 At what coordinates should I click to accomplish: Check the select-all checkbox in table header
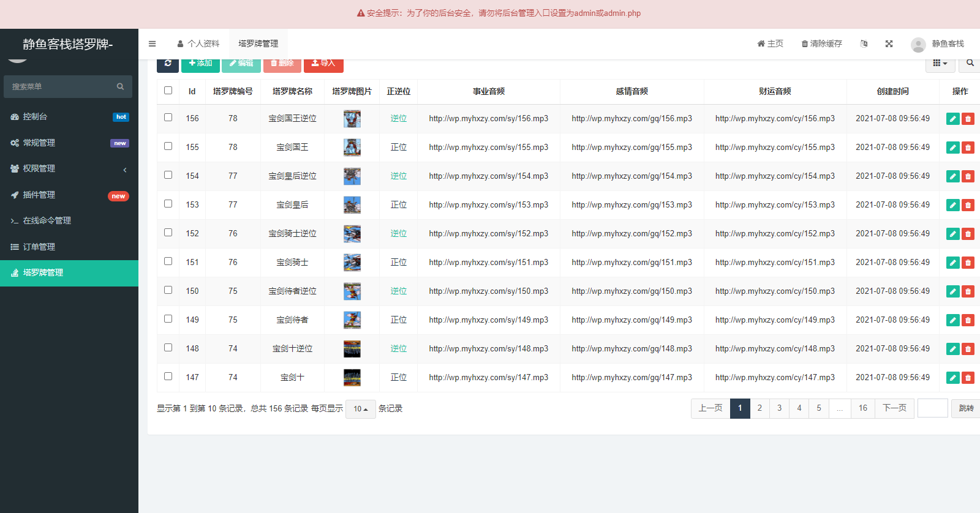168,91
